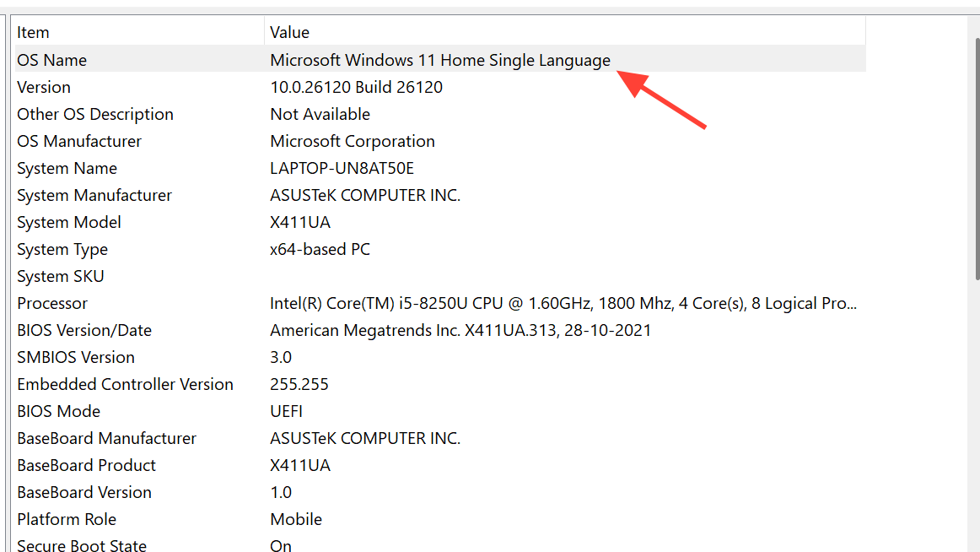Screen dimensions: 980x552
Task: Select the System Model row
Action: tap(69, 222)
